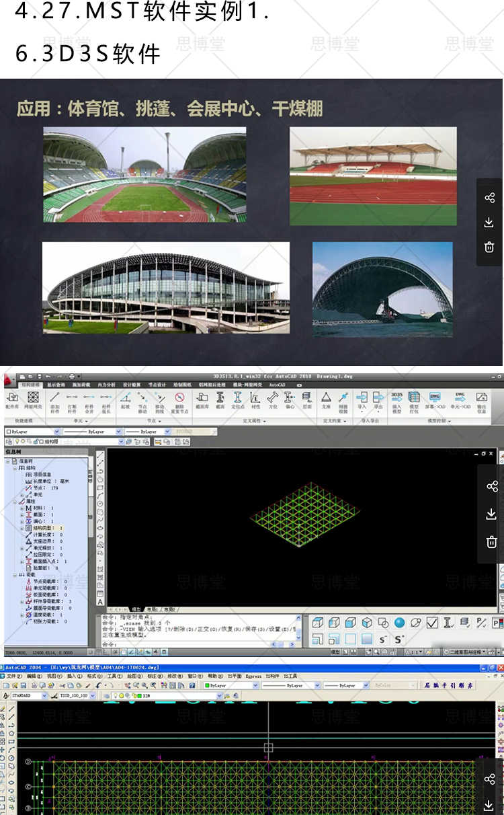Click the 模型打包 model pack icon
Viewport: 504px width, 815px height.
coord(414,399)
